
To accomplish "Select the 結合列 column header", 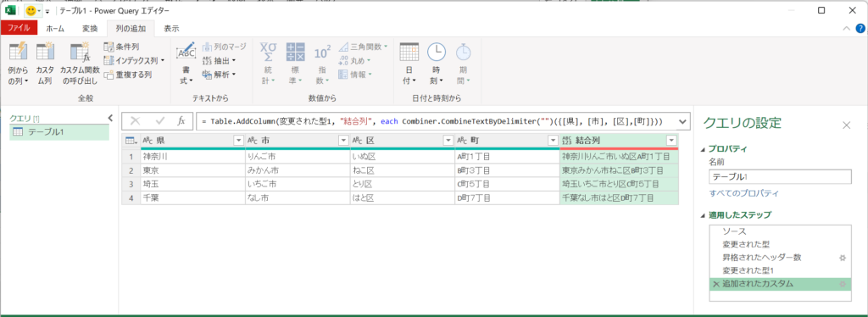I will point(618,141).
